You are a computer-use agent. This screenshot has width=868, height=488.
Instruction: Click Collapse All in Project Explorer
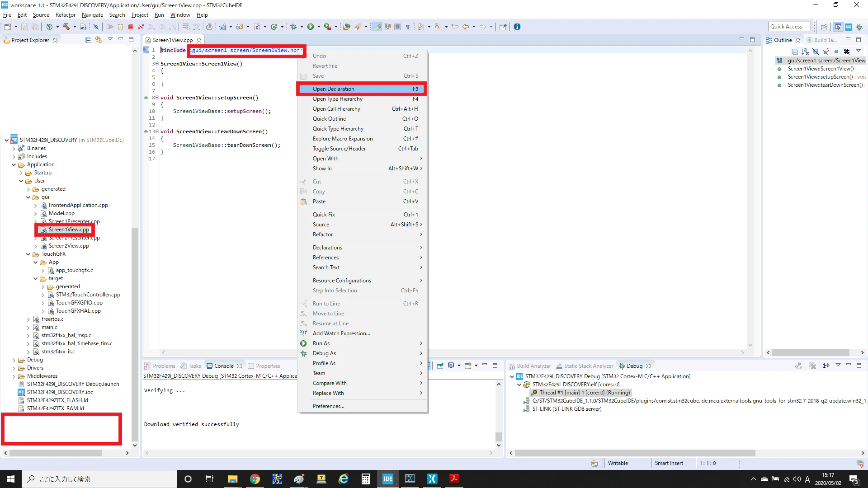[88, 40]
